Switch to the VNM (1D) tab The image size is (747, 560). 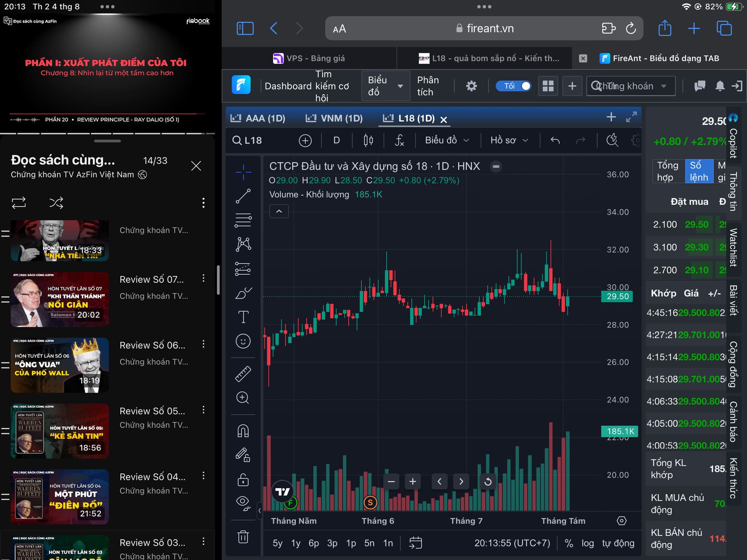(x=334, y=118)
